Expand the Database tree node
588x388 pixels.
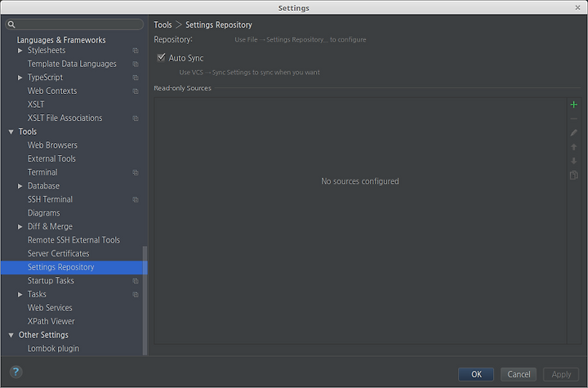tap(20, 185)
